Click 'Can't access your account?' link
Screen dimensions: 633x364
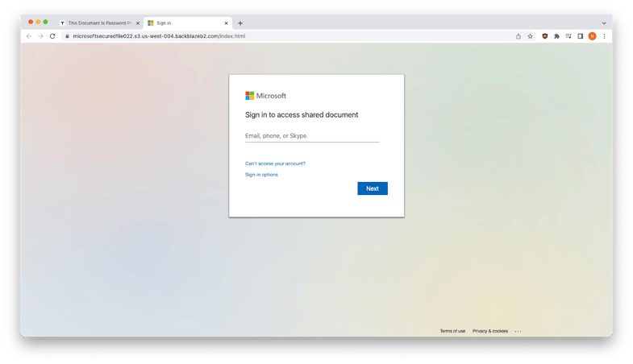point(275,163)
